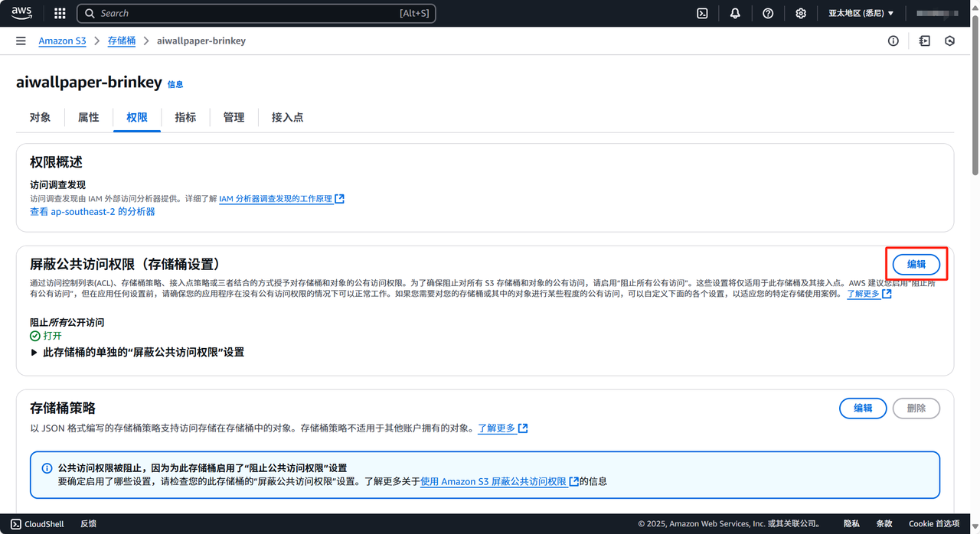Click the AWS logo home icon
Screen dimensions: 980x534
coord(21,13)
